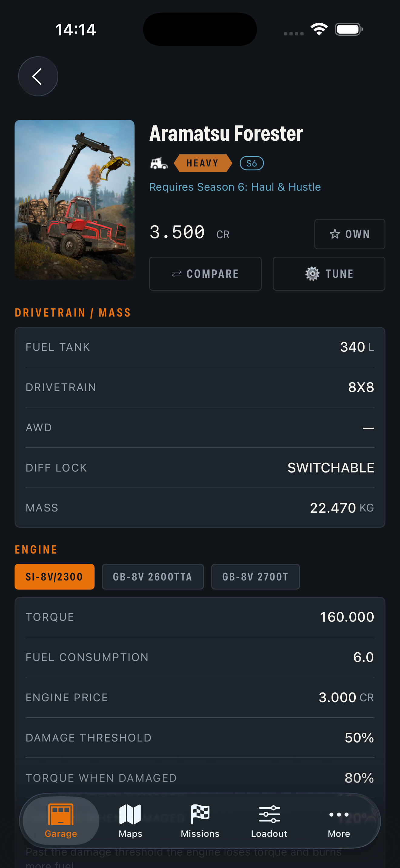This screenshot has height=868, width=400.
Task: Click the COMPARE button
Action: (205, 274)
